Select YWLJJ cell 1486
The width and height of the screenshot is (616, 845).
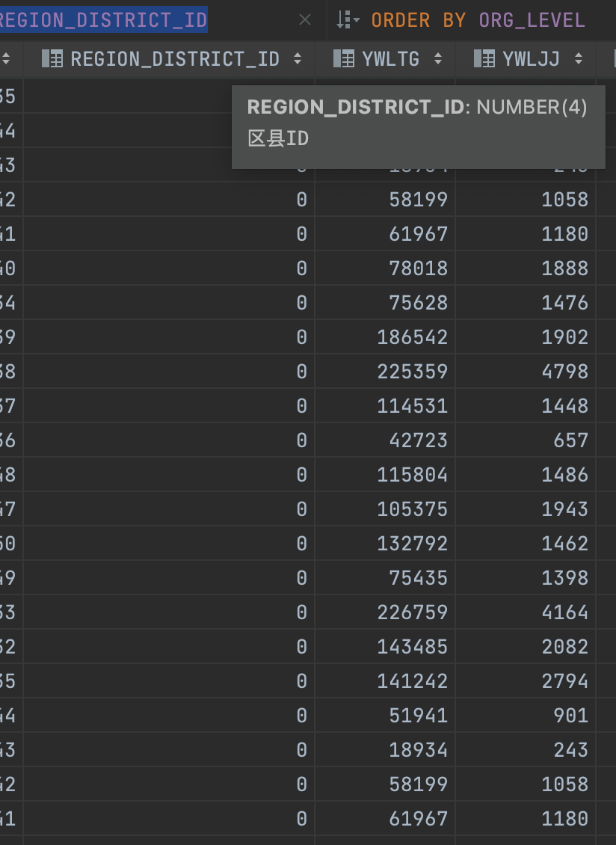[526, 474]
